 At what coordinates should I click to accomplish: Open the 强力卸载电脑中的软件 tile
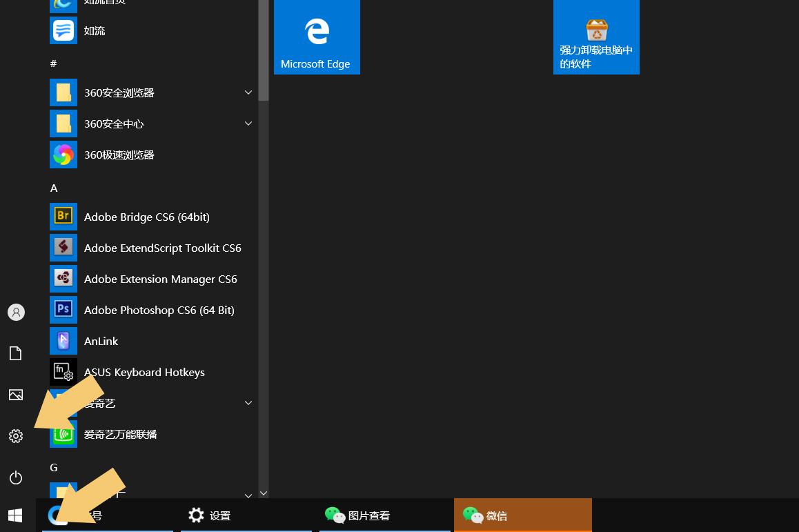pos(596,37)
